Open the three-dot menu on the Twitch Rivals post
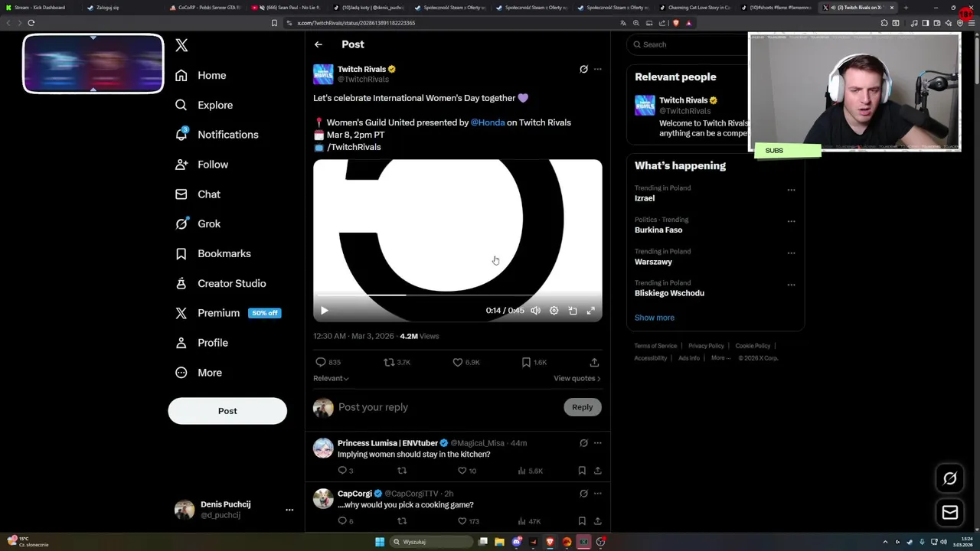Viewport: 980px width, 551px height. click(598, 69)
